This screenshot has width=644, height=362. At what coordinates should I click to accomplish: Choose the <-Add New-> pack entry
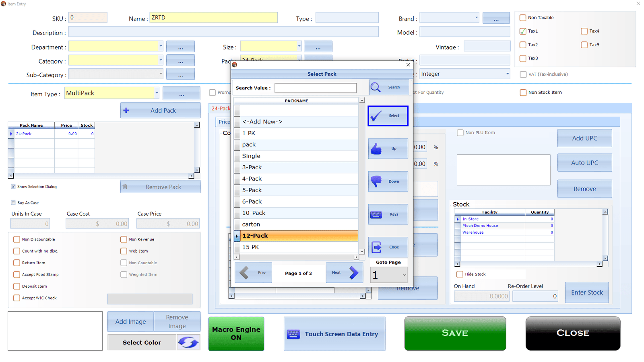tap(299, 121)
